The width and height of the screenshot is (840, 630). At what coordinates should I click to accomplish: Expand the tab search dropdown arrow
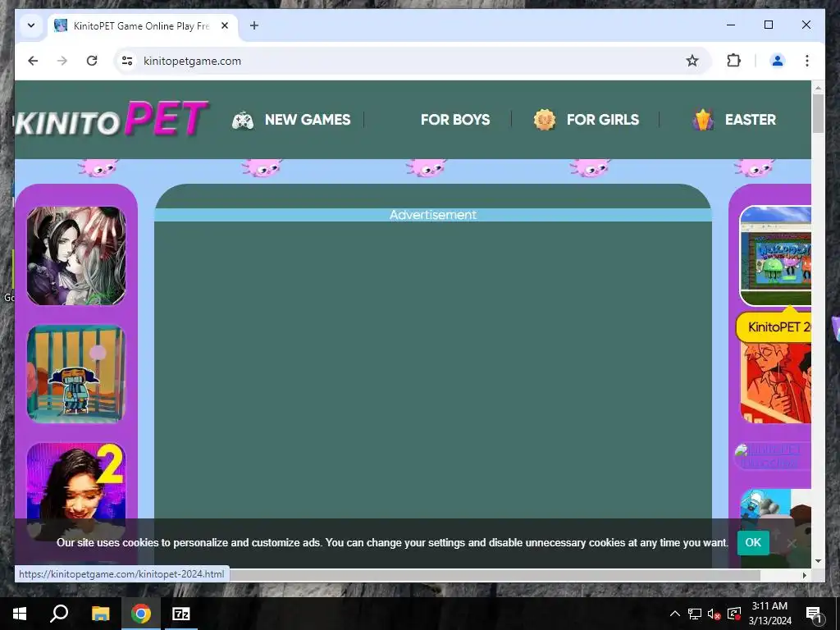pyautogui.click(x=31, y=25)
